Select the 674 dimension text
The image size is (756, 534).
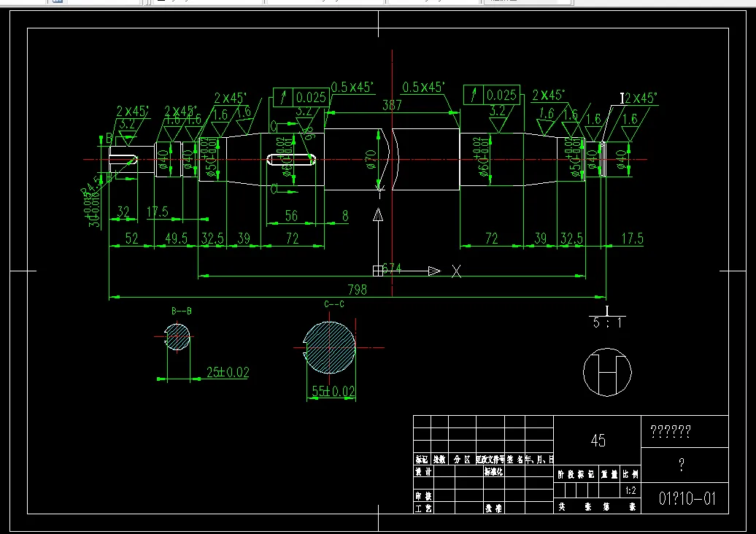(x=393, y=269)
